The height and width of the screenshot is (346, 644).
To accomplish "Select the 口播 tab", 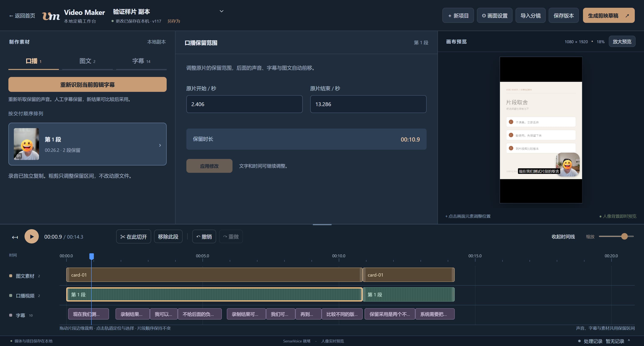I will pos(34,61).
